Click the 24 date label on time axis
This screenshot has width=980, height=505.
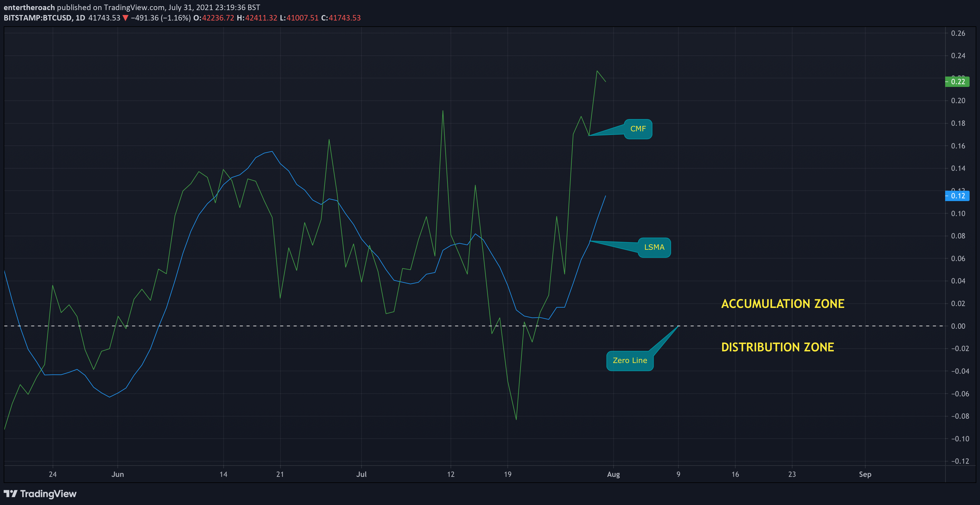[53, 474]
